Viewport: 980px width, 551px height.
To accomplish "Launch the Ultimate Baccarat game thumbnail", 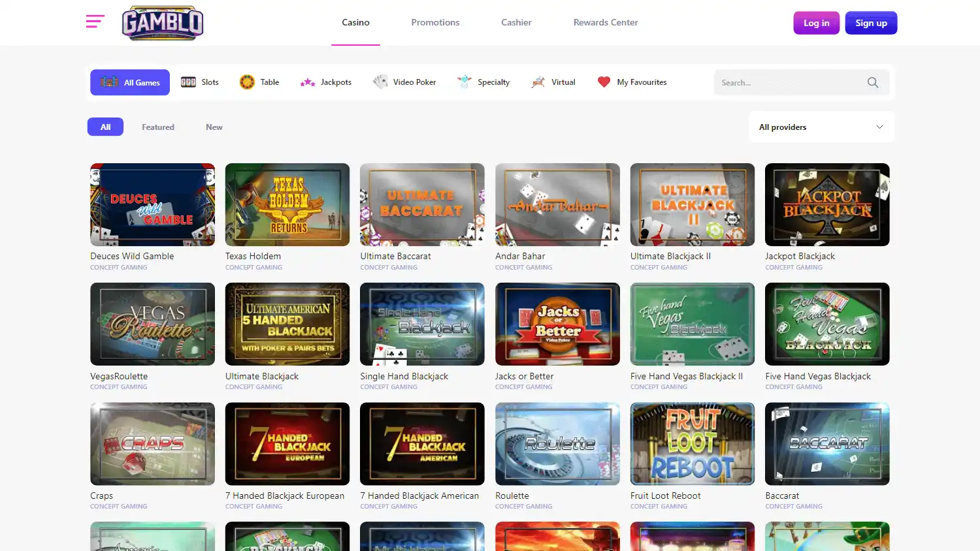I will (x=422, y=204).
